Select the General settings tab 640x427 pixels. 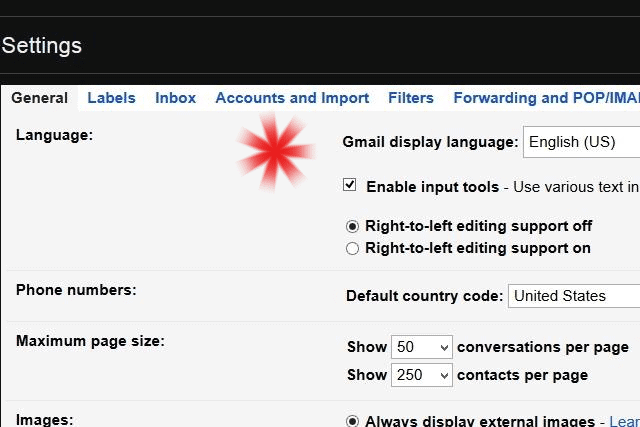click(40, 98)
